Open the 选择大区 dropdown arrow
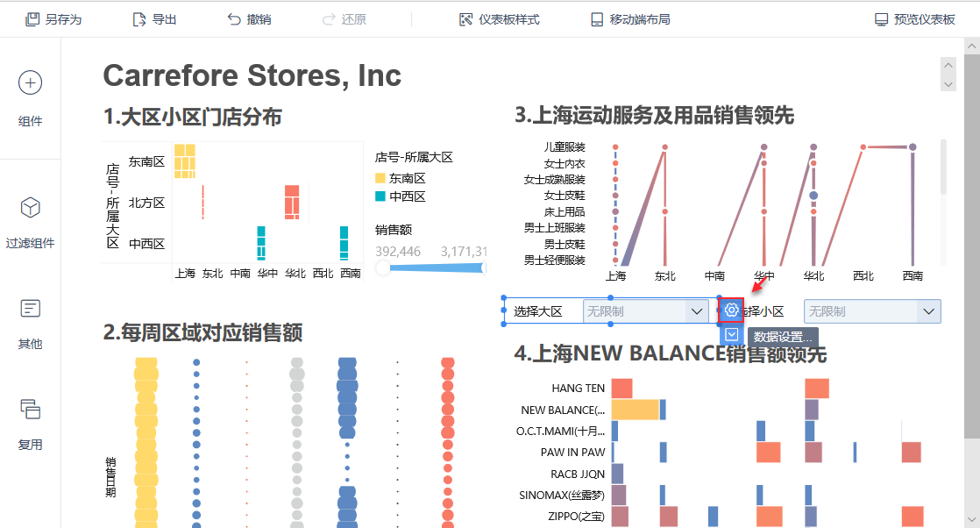This screenshot has width=980, height=528. click(x=696, y=311)
